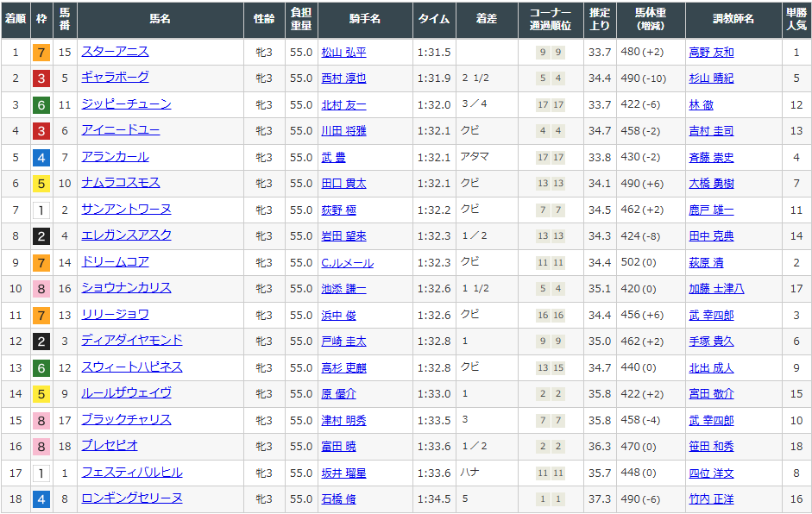Click corner position 9 9 for スターアニス

pos(550,53)
